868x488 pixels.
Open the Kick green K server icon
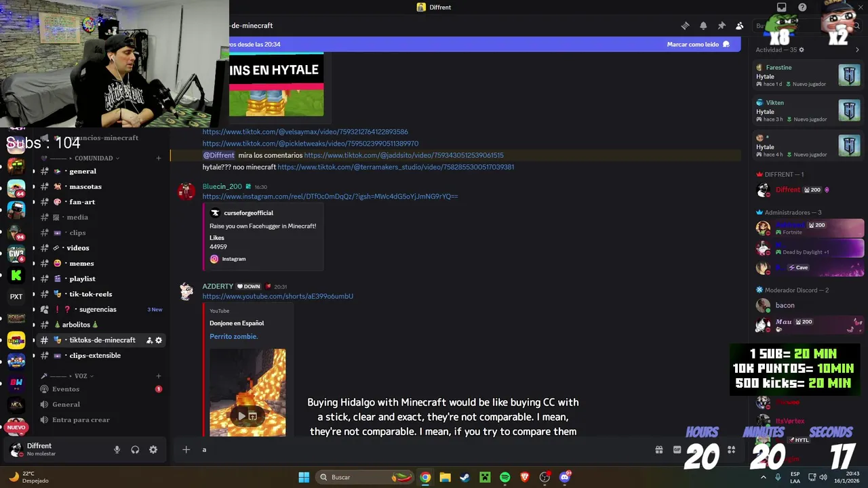pos(16,275)
